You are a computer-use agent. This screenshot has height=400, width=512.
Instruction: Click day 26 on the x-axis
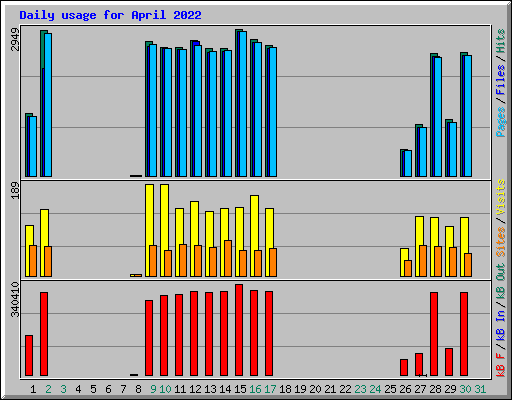tap(405, 389)
